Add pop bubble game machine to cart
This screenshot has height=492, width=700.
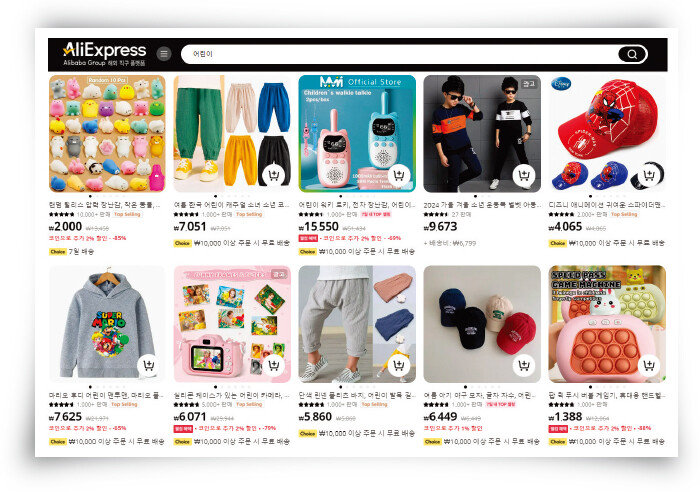(x=649, y=366)
